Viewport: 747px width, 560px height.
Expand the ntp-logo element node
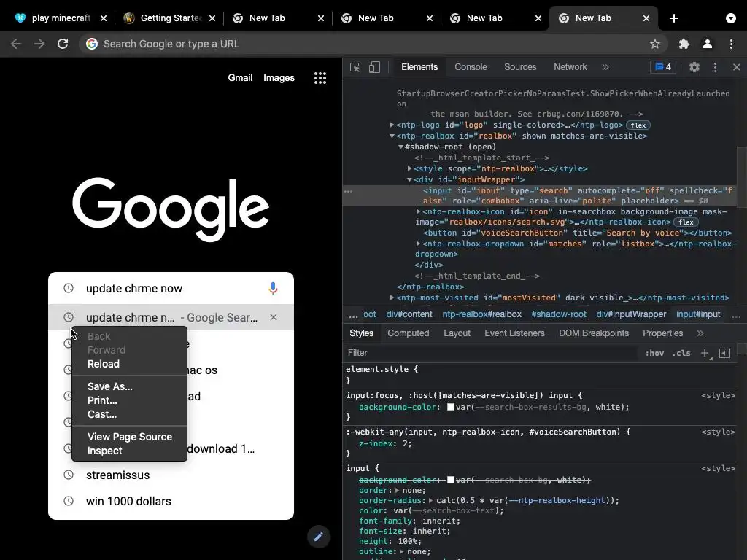tap(392, 125)
